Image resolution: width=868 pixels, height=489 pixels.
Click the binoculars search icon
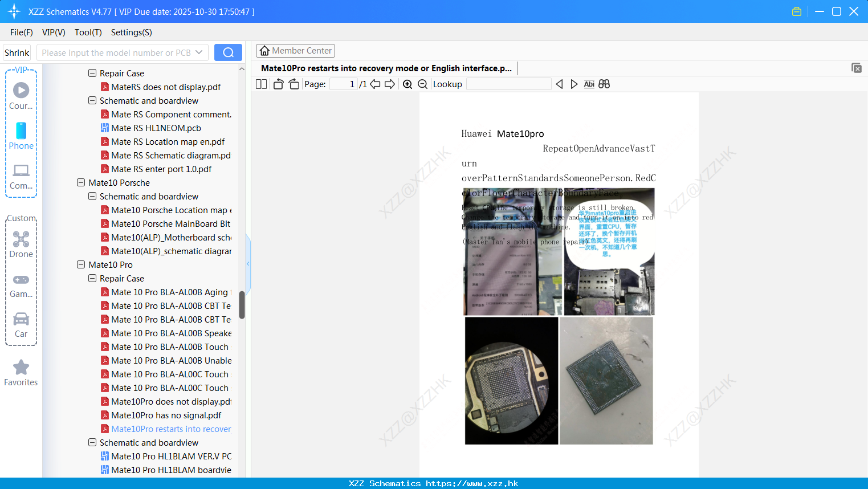coord(604,84)
